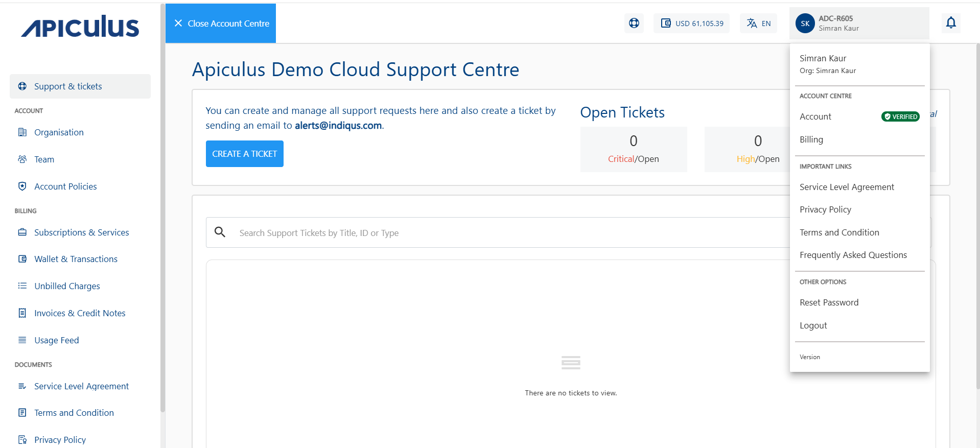Click the notification bell icon

pyautogui.click(x=950, y=23)
